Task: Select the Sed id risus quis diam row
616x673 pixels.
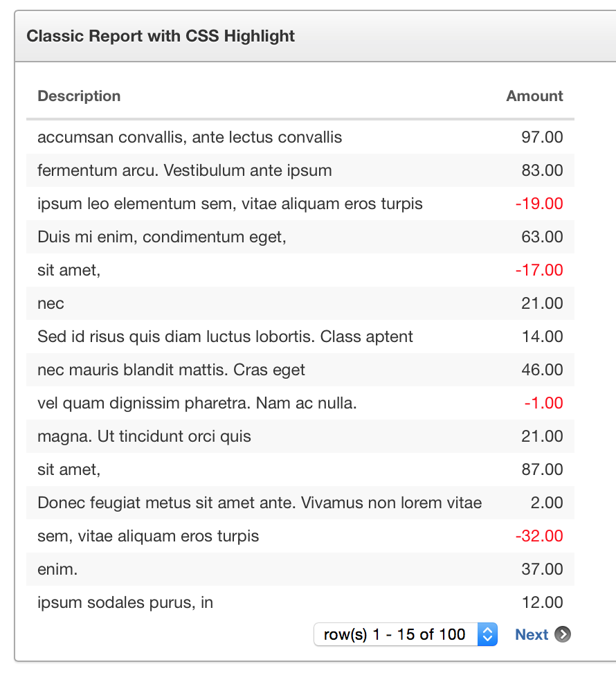Action: (300, 336)
